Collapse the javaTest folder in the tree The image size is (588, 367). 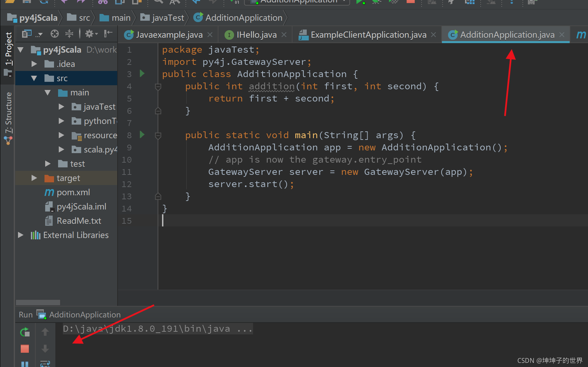point(61,107)
